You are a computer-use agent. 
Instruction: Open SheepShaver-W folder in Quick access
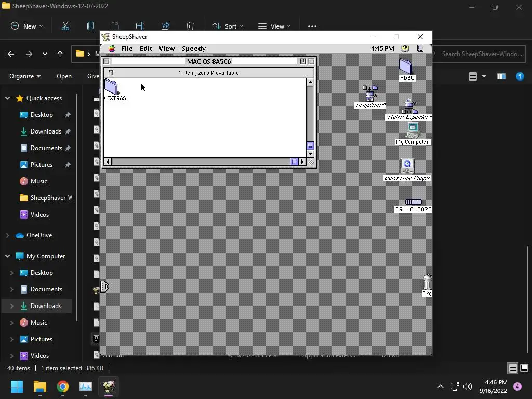(x=46, y=198)
